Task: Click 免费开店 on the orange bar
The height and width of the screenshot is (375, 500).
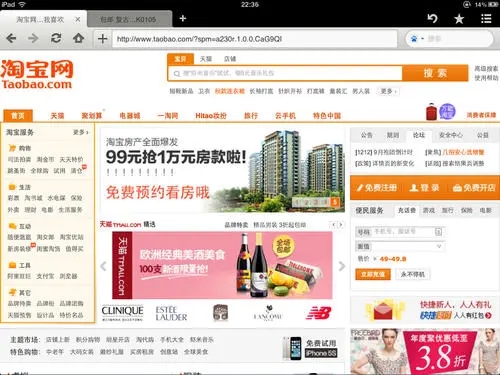Action: click(x=474, y=188)
